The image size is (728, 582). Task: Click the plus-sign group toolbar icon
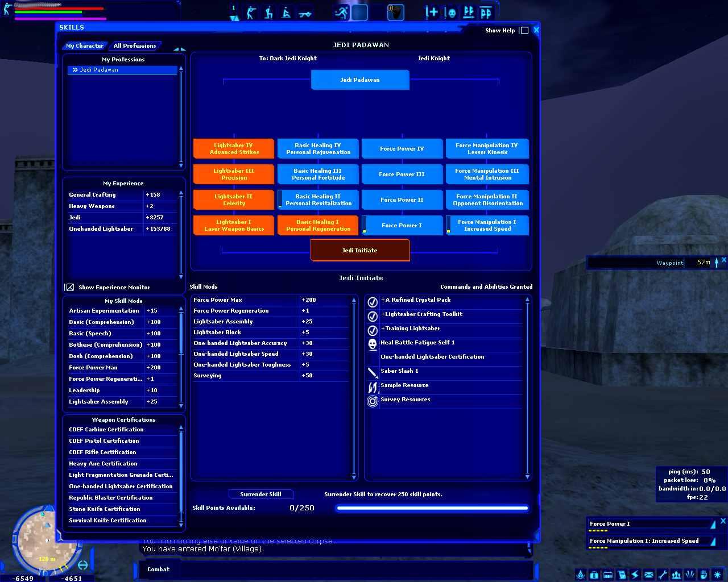[432, 13]
